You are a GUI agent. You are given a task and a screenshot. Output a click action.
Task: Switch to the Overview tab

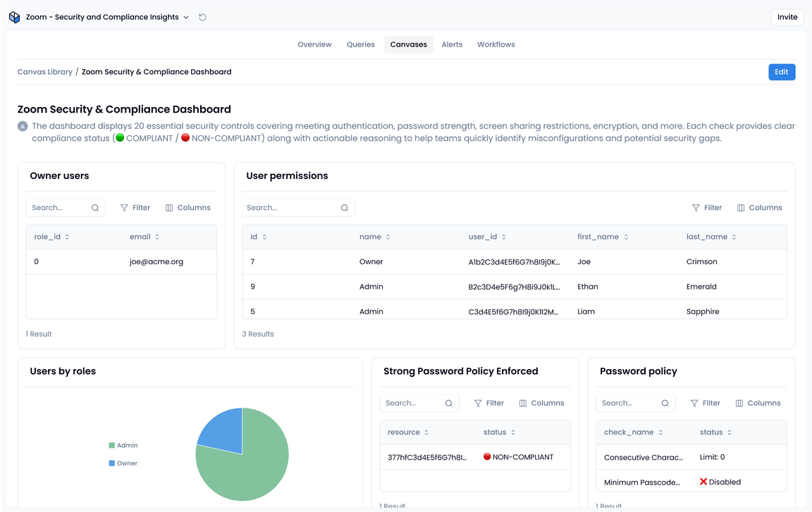[x=314, y=44]
